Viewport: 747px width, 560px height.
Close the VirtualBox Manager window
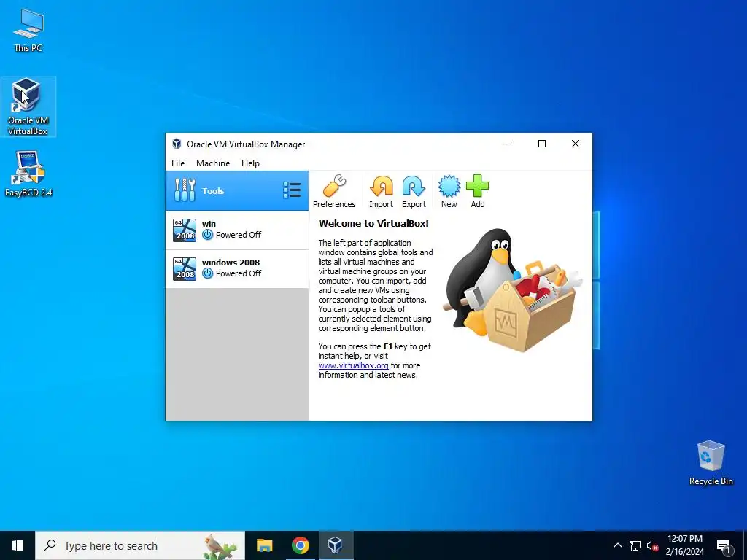[x=576, y=144]
